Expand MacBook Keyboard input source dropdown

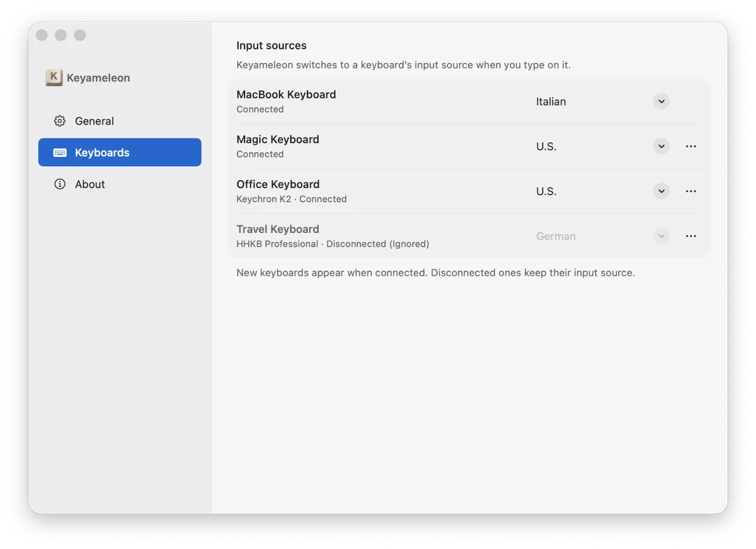[x=661, y=101]
